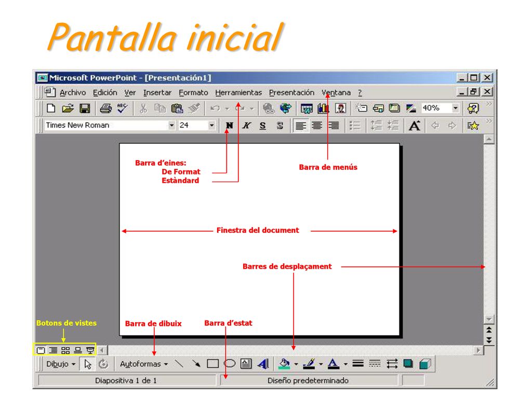532x399 pixels.
Task: Start Slide Show view button
Action: point(90,350)
